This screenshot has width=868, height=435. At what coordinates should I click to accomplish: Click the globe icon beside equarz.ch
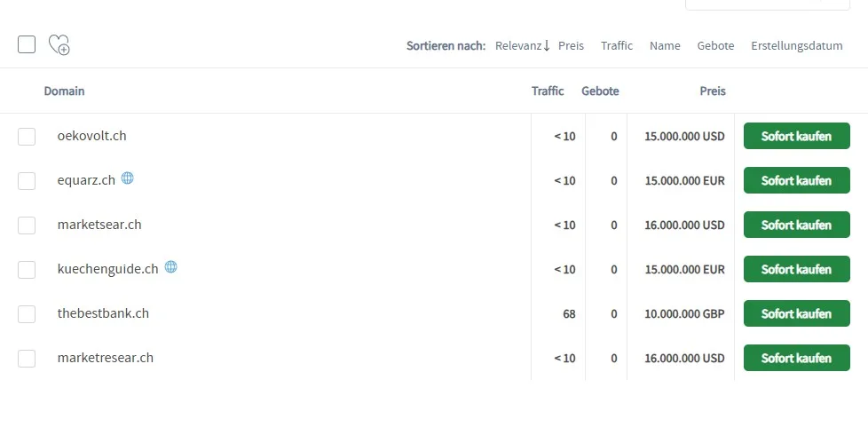(127, 178)
